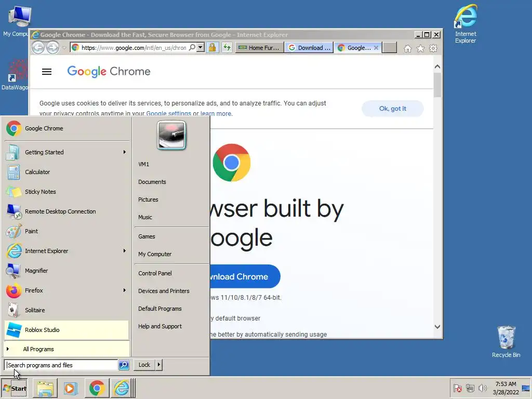The height and width of the screenshot is (399, 532).
Task: Click the security lock icon in address bar
Action: tap(212, 47)
